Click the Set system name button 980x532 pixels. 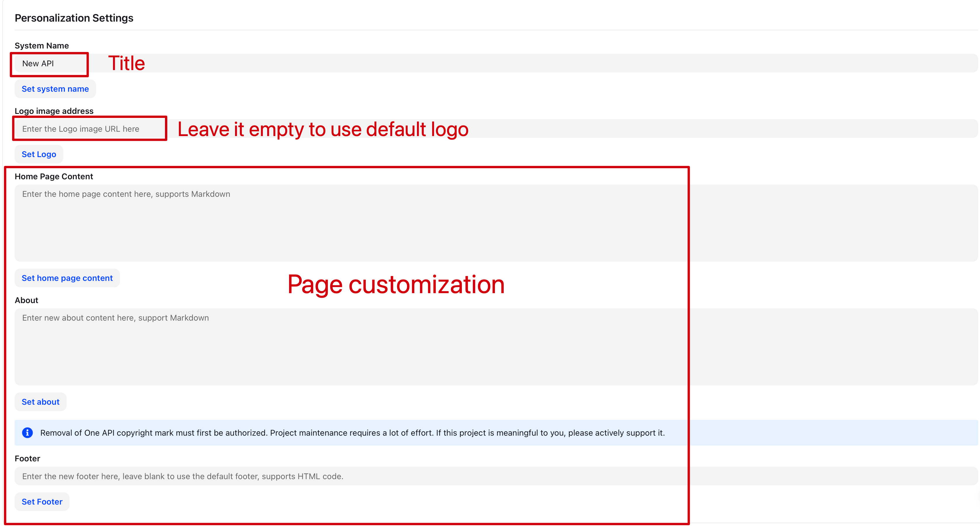(x=55, y=89)
